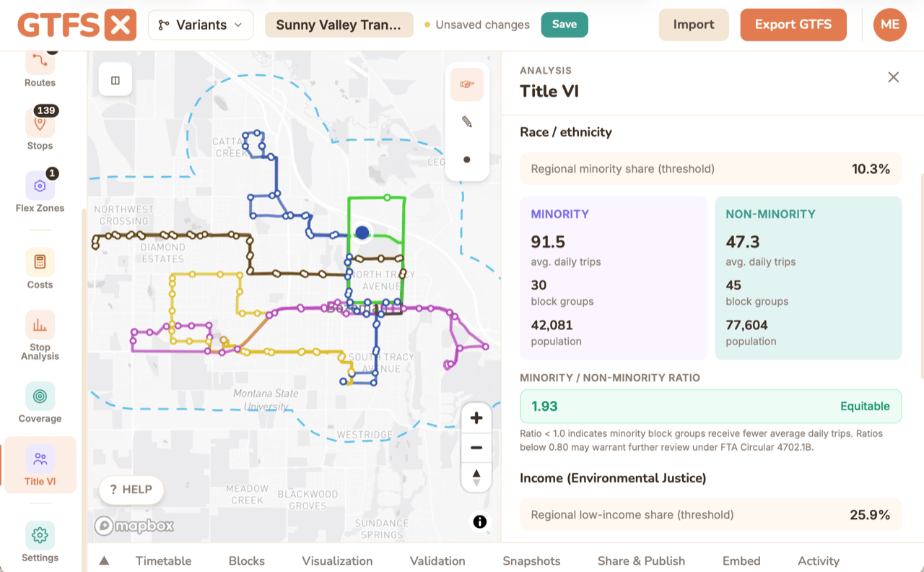Open the Activity tab

click(819, 560)
